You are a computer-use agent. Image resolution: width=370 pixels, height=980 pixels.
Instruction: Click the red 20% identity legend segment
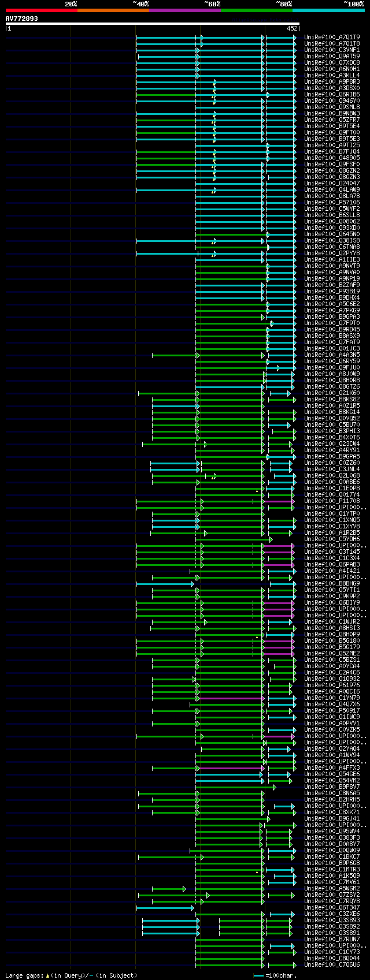[x=41, y=10]
